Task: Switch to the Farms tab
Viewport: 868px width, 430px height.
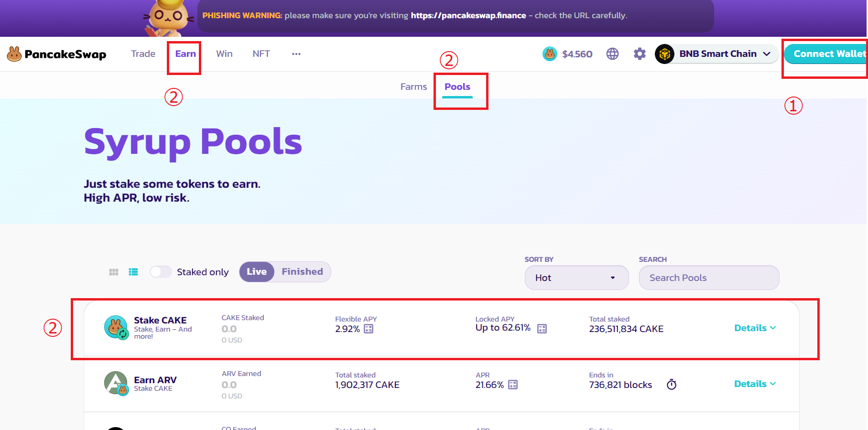Action: [x=413, y=86]
